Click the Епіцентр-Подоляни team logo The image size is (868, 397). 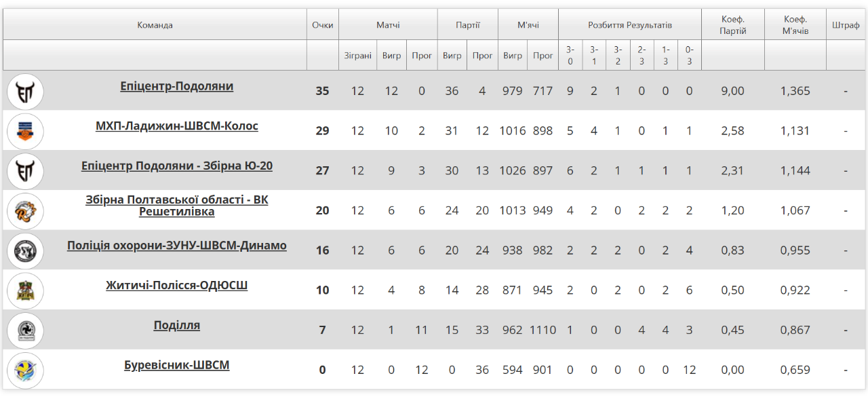pyautogui.click(x=25, y=91)
